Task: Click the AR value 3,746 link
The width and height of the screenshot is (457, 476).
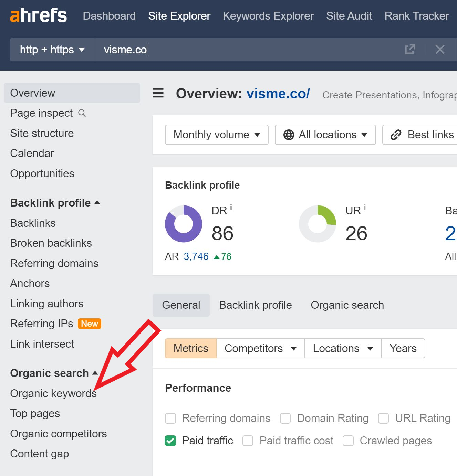Action: coord(196,256)
